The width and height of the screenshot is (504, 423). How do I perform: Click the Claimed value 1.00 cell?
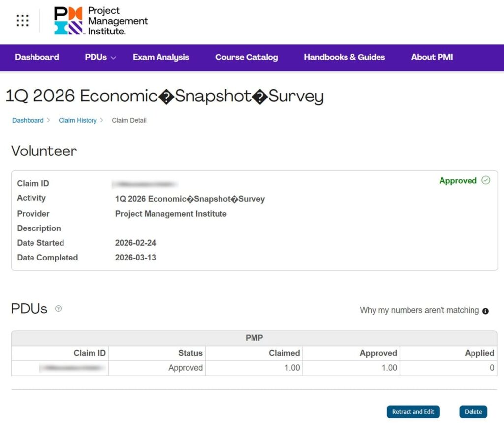tap(292, 368)
